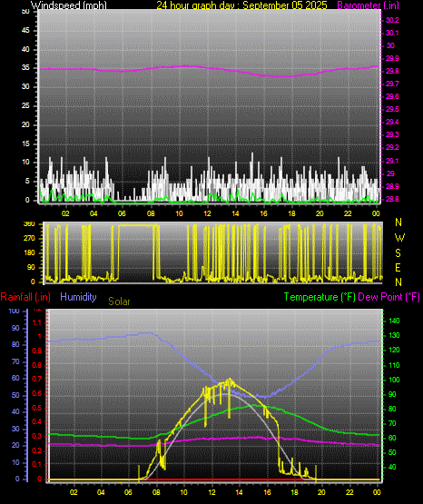Viewport: 423px width, 504px height.
Task: Click the 140 value on temperature axis
Action: pyautogui.click(x=394, y=321)
